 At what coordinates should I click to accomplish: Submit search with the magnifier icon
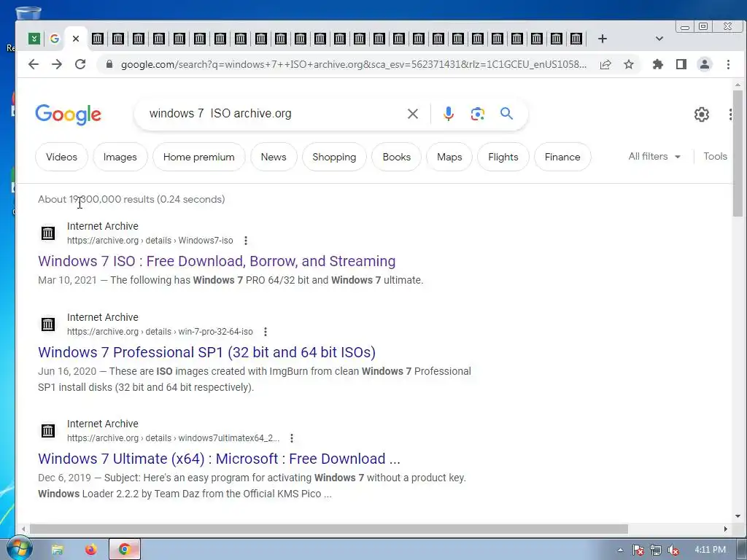506,113
